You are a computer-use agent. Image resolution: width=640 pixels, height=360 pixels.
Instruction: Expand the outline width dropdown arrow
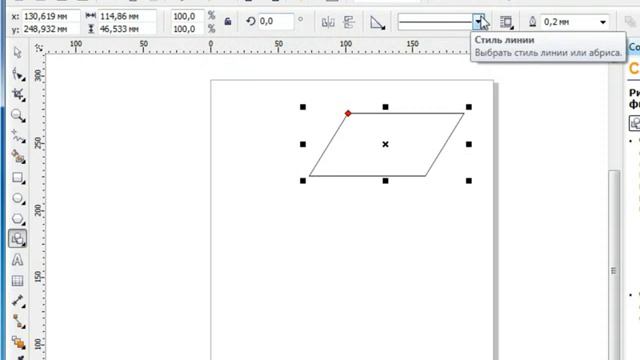click(x=602, y=22)
